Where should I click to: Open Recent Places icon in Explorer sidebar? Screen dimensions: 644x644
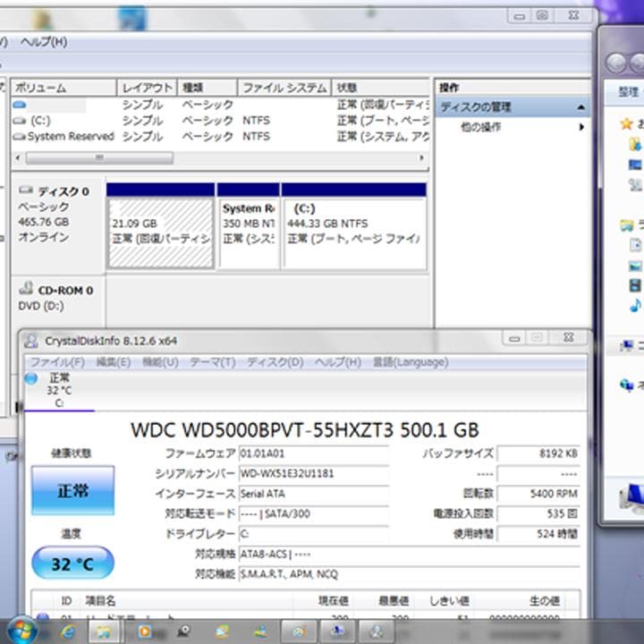(x=635, y=185)
